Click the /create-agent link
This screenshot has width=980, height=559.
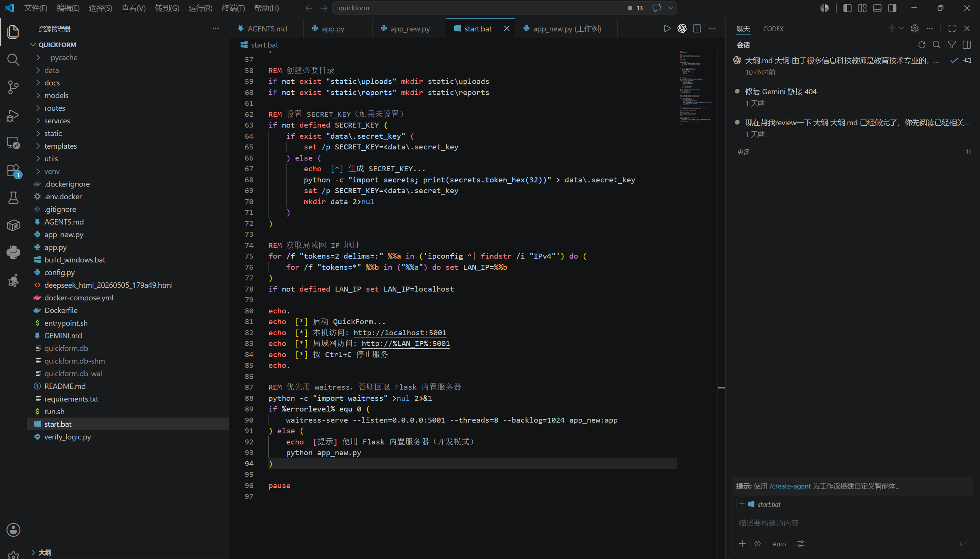coord(790,486)
